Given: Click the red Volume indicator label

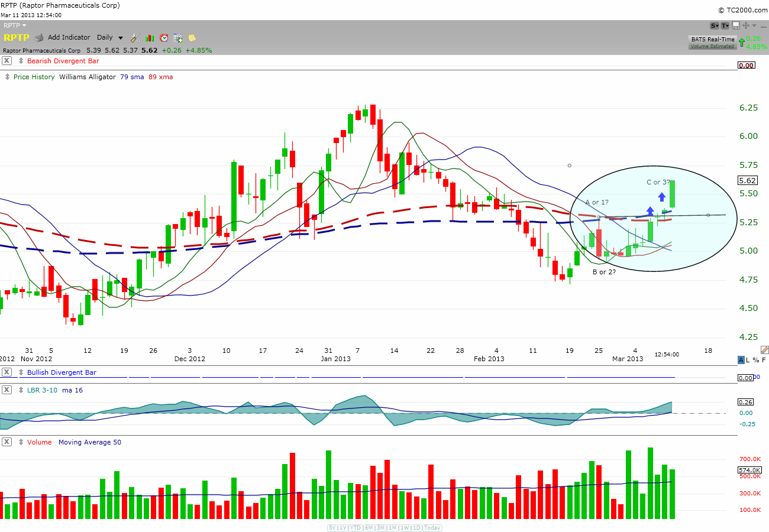Looking at the screenshot, I should [39, 442].
